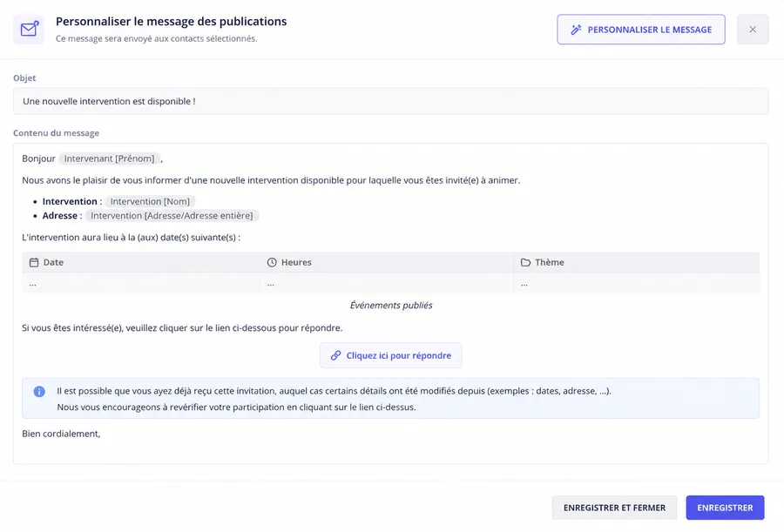Click the clock icon next to Heures
The image size is (784, 532).
click(272, 262)
